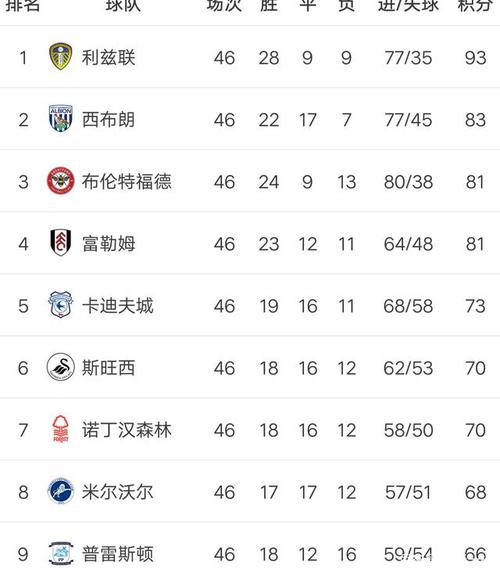Open team name 米尔沃尔
Viewport: 500px width, 573px height.
pyautogui.click(x=117, y=492)
